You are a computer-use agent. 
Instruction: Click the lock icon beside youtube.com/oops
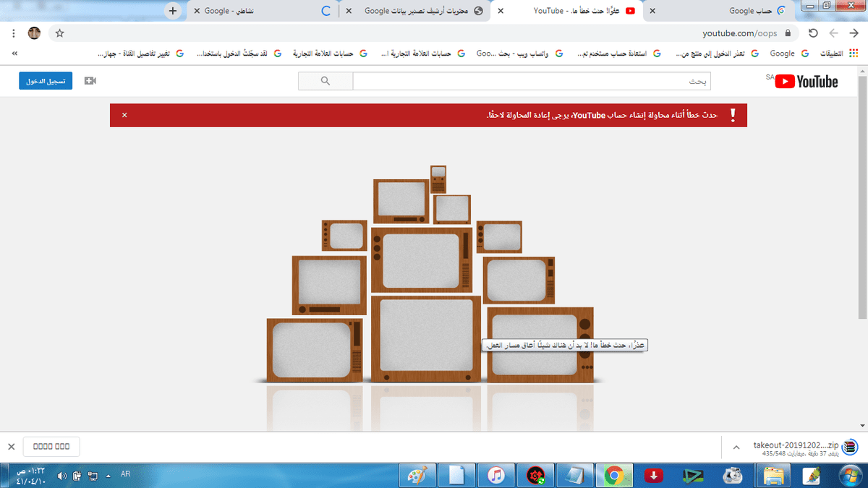[788, 33]
